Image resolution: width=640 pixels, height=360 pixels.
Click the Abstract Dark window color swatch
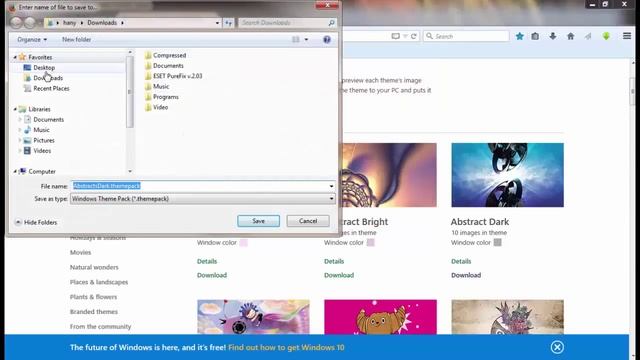(497, 242)
